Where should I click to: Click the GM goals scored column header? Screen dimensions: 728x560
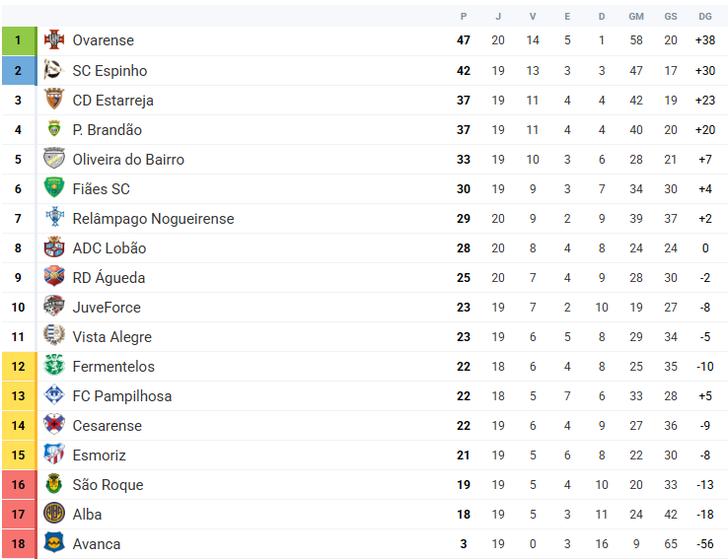point(636,16)
